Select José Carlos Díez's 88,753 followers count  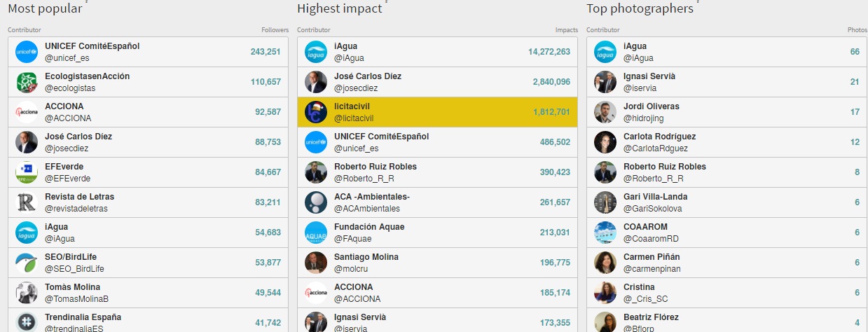pos(266,142)
